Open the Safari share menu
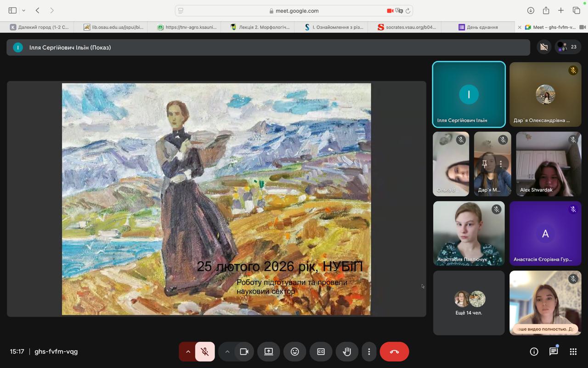The width and height of the screenshot is (588, 368). click(546, 10)
